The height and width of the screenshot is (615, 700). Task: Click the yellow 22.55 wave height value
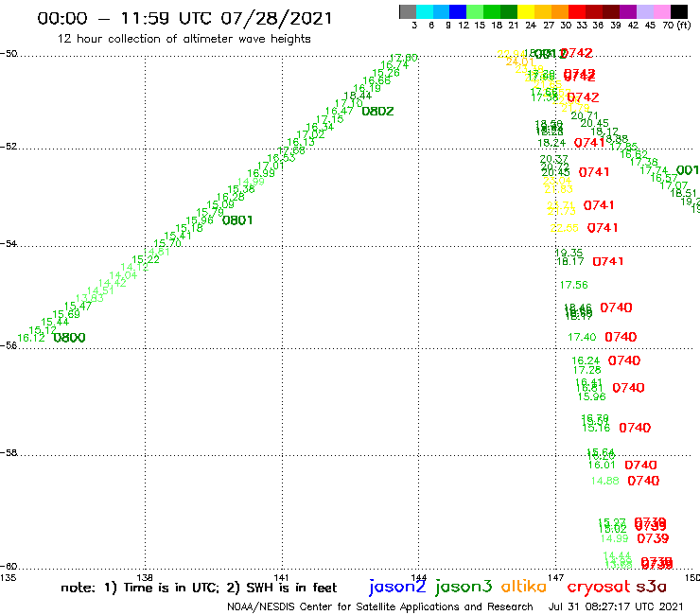click(565, 228)
